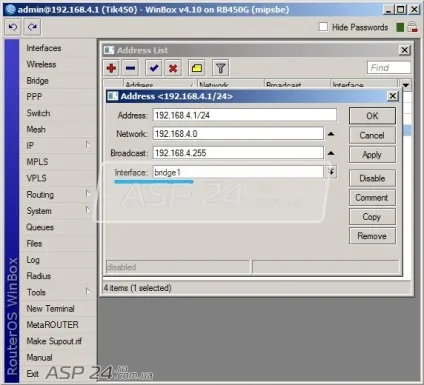Close the Address List window
424x385 pixels.
404,50
